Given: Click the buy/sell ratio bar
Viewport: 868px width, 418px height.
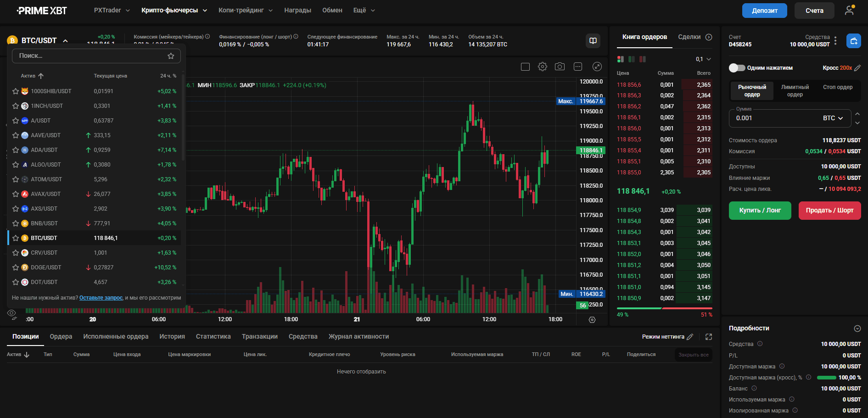Looking at the screenshot, I should 664,308.
